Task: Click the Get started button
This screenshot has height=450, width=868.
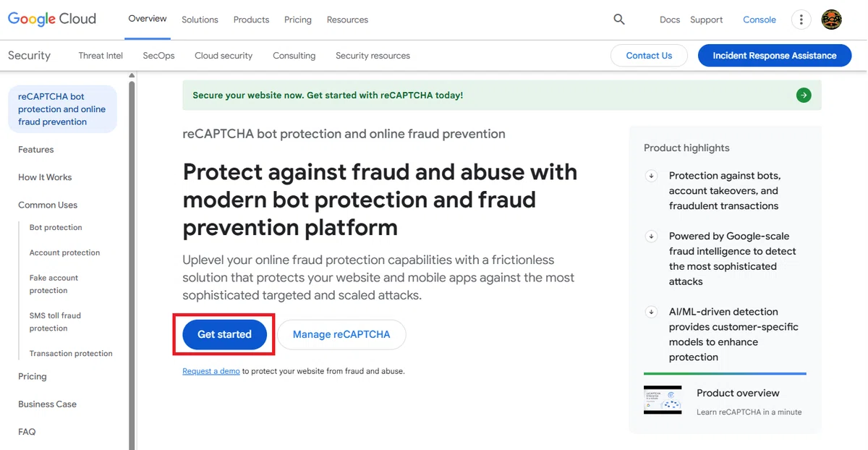Action: [224, 334]
